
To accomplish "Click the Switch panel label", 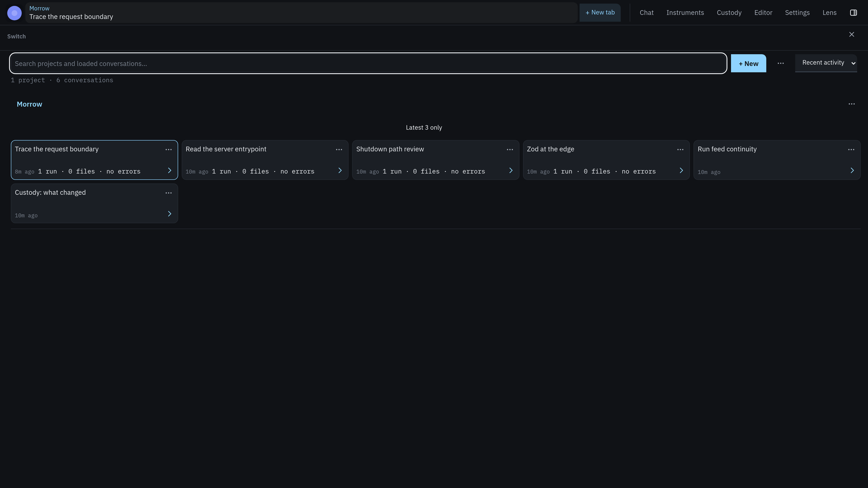I will [x=16, y=37].
